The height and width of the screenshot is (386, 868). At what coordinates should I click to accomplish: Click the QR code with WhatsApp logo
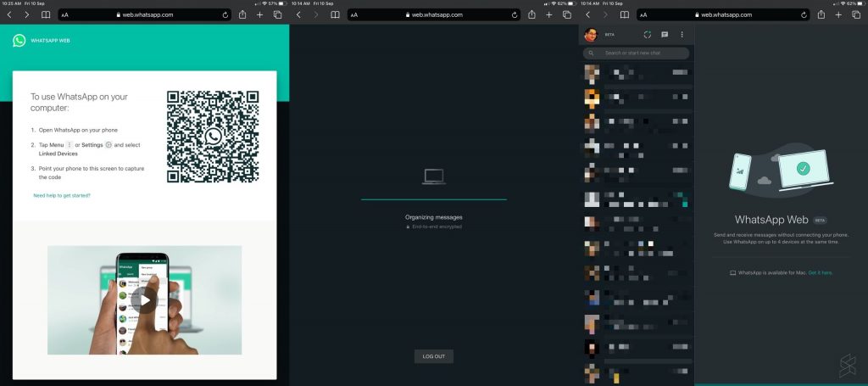(213, 137)
